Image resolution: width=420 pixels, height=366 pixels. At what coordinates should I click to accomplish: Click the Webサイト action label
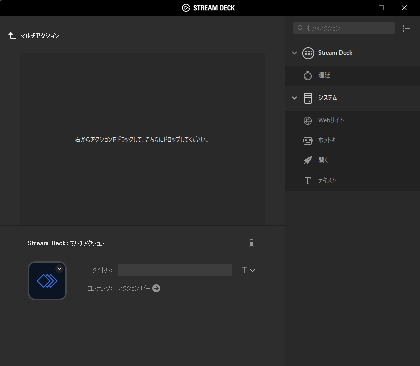point(331,120)
